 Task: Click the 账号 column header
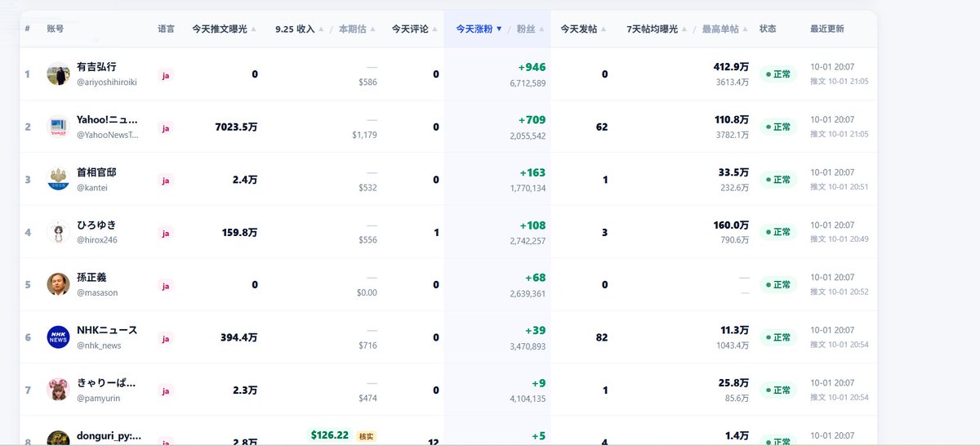click(56, 29)
